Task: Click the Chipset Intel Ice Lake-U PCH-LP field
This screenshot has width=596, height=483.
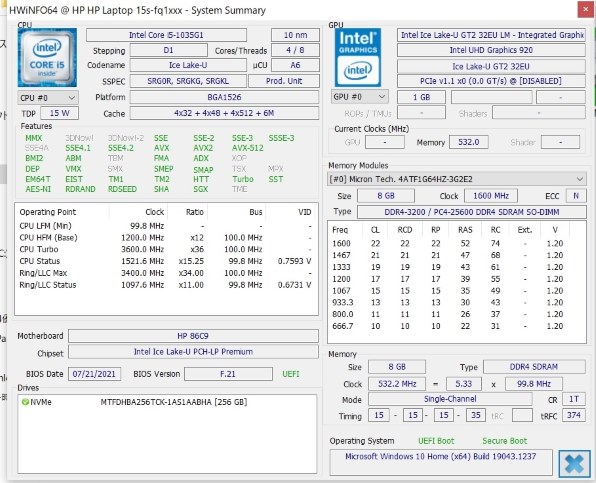Action: point(193,352)
